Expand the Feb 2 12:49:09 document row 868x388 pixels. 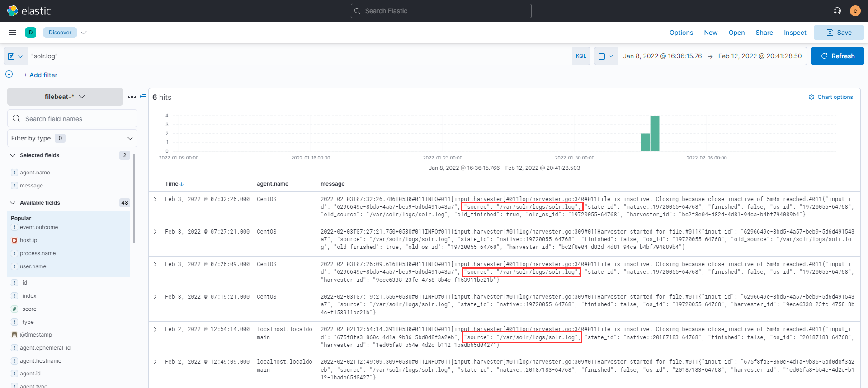[155, 362]
